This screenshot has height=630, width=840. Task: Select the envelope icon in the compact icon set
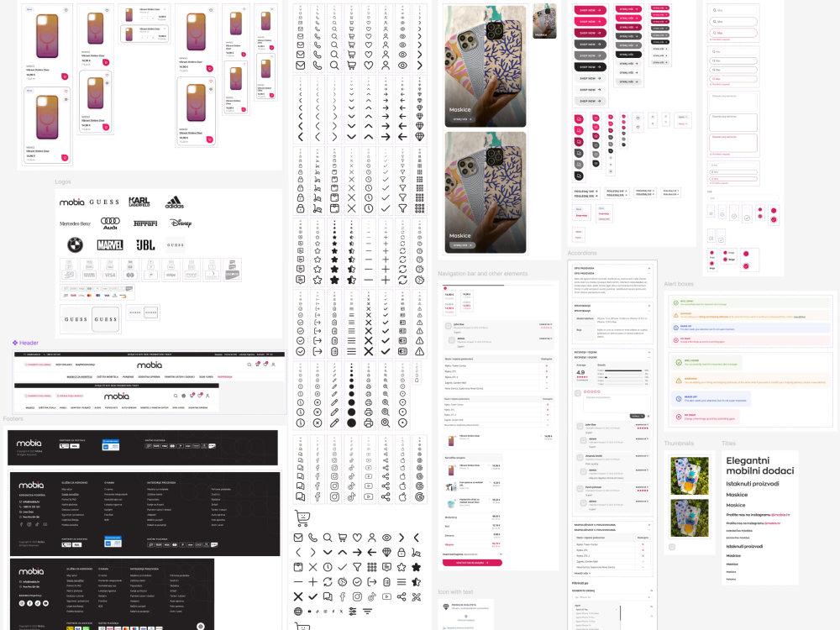(x=298, y=538)
